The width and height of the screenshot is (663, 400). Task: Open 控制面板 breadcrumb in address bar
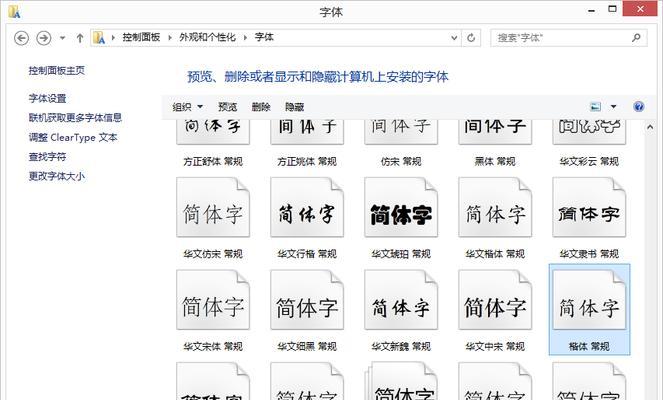point(141,37)
